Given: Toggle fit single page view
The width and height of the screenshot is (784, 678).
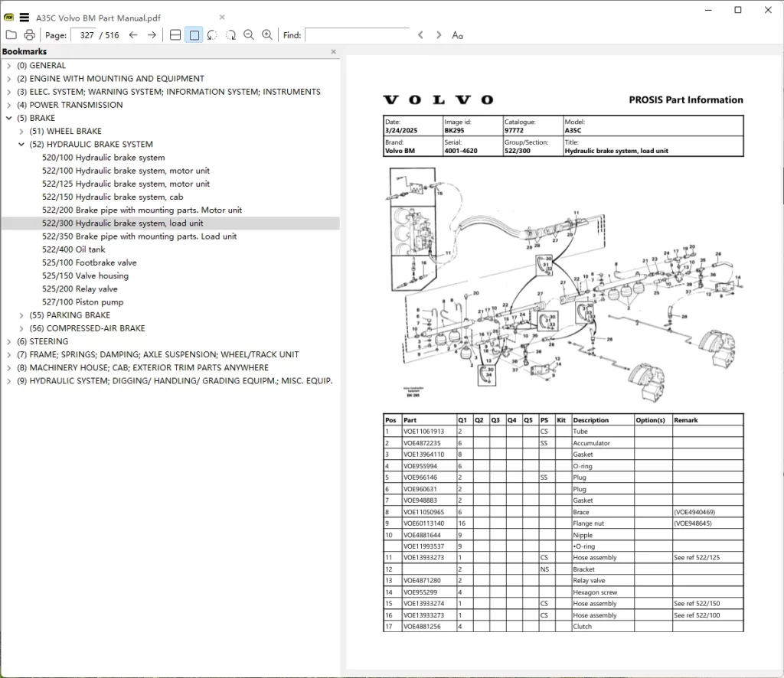Looking at the screenshot, I should 194,35.
